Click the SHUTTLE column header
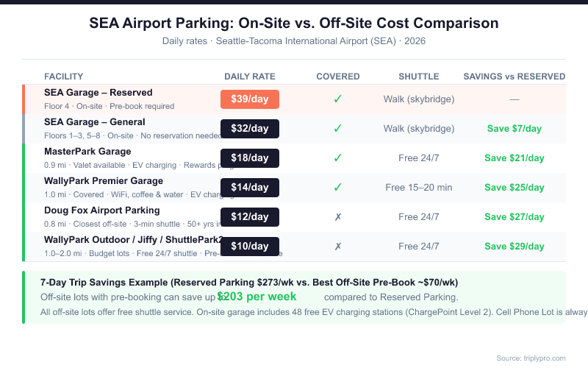The height and width of the screenshot is (368, 588). tap(419, 77)
